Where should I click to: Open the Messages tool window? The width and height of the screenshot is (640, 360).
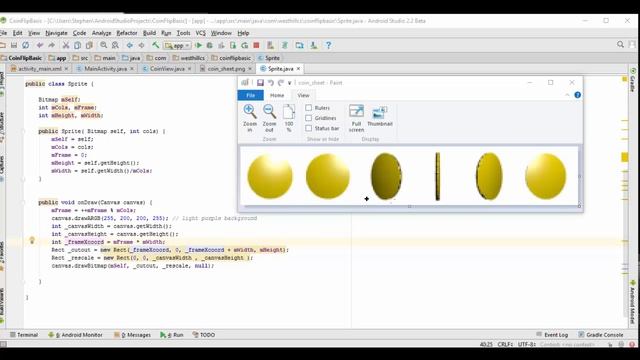pyautogui.click(x=133, y=335)
